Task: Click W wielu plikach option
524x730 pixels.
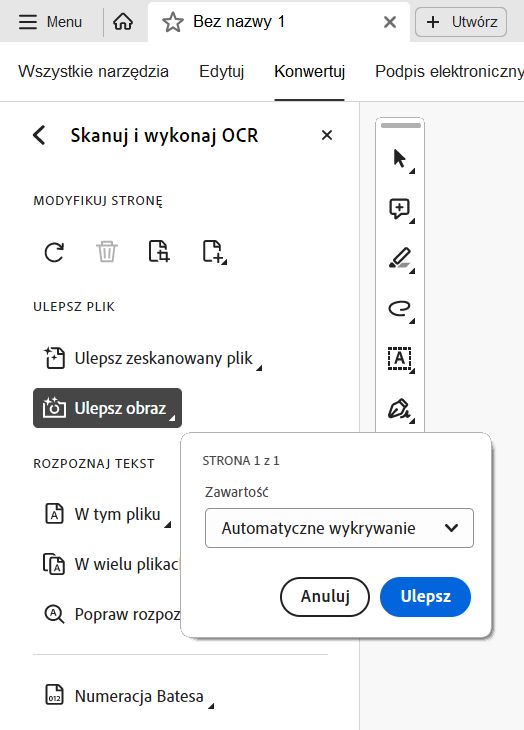Action: tap(111, 564)
